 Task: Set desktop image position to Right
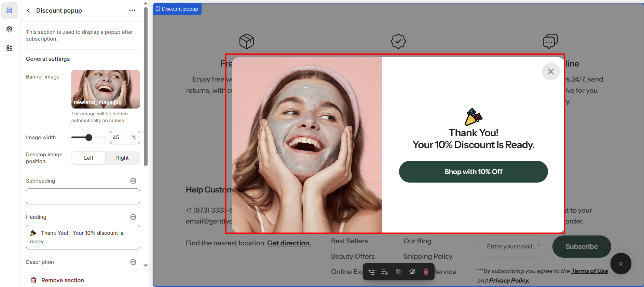pos(122,158)
